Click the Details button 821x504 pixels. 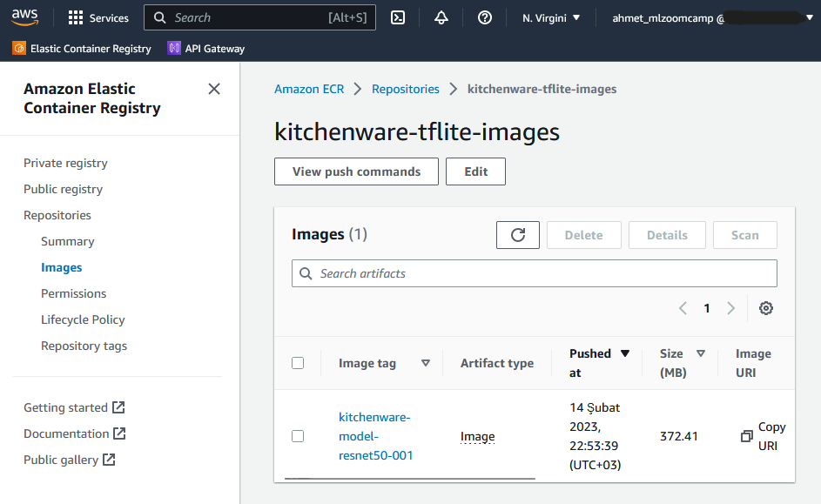pos(667,235)
